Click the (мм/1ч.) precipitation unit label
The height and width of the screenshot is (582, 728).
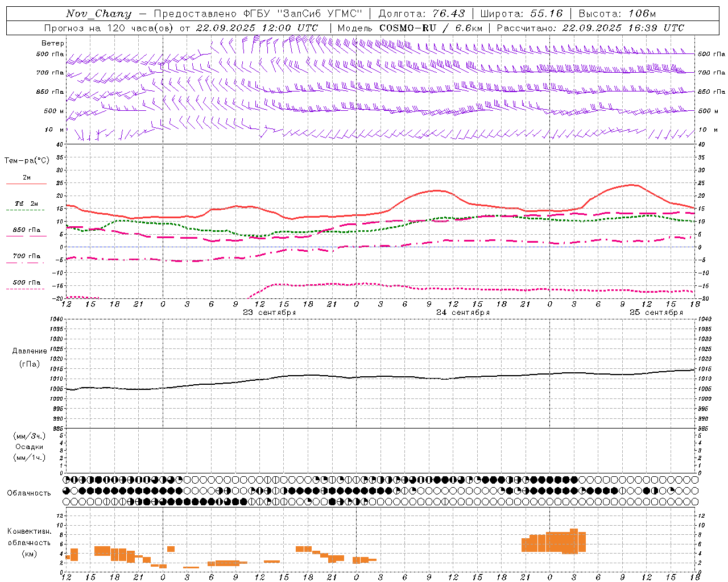[30, 458]
